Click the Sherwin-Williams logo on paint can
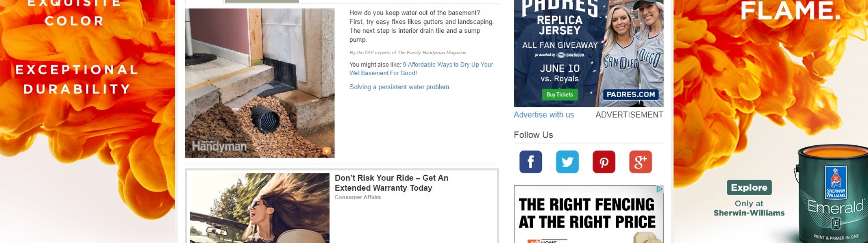This screenshot has height=243, width=868. click(x=836, y=183)
